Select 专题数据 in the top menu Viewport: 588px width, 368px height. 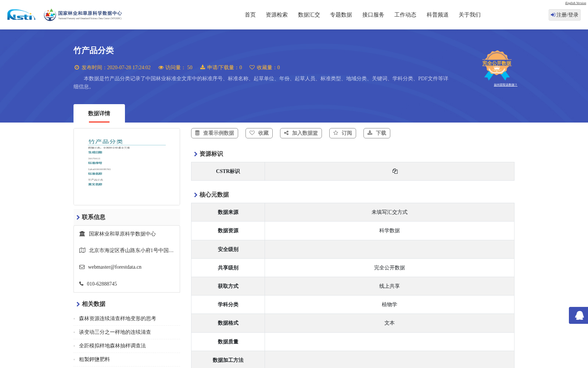tap(341, 15)
